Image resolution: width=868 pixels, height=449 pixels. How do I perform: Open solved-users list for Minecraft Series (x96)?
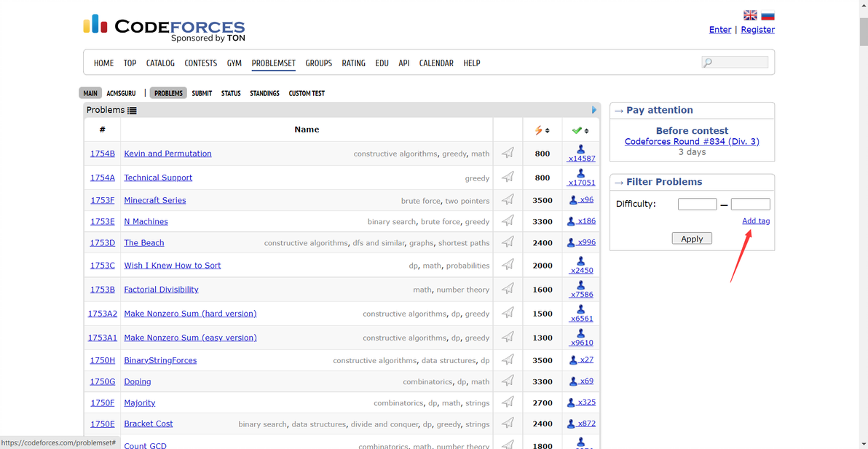(586, 199)
